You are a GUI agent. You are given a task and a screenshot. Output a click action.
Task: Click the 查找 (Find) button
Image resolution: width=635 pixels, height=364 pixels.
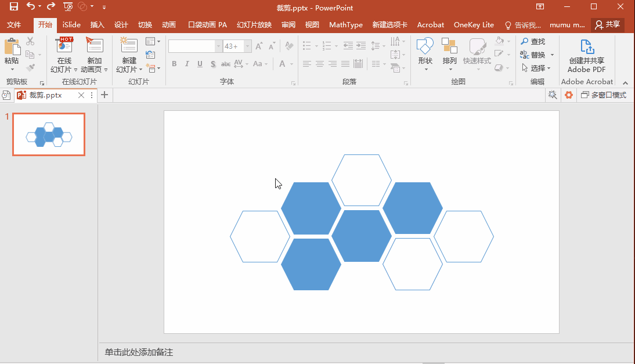tap(533, 42)
